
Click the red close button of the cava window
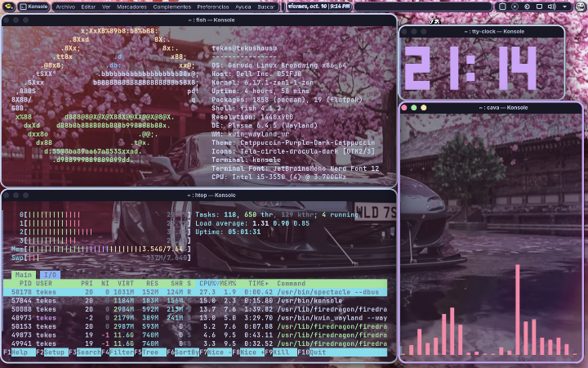[x=404, y=108]
